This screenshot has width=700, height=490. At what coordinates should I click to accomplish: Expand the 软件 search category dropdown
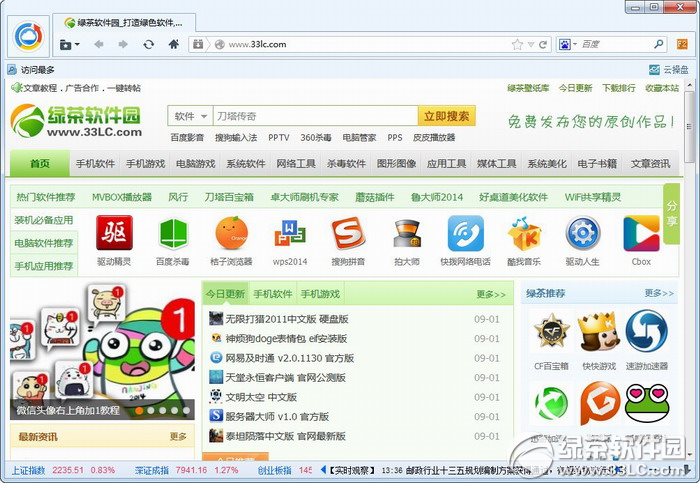pos(190,116)
